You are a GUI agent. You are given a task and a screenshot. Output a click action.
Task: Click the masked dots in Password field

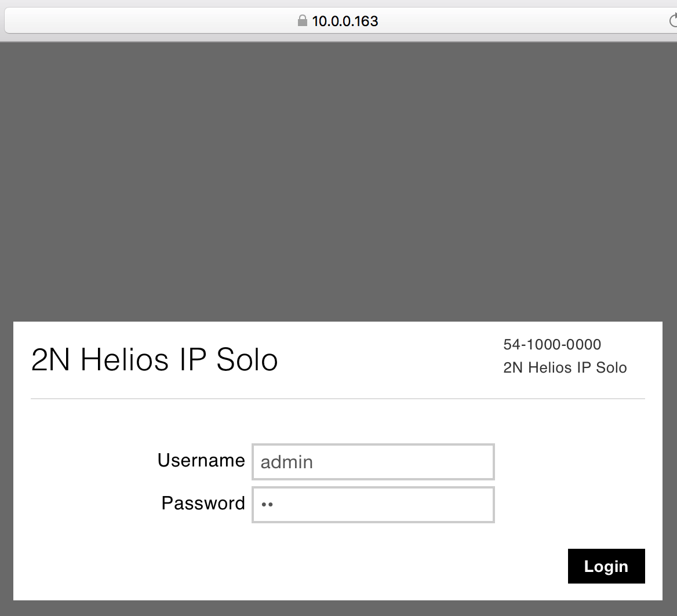click(x=267, y=505)
